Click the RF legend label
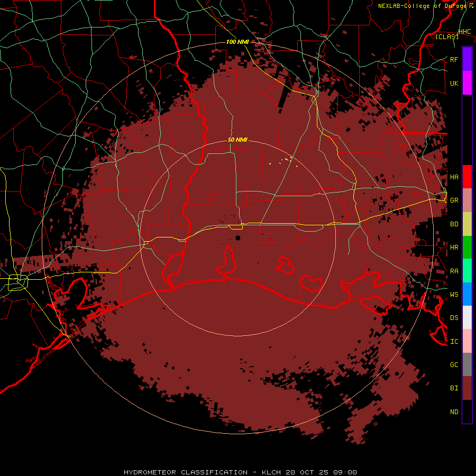This screenshot has width=476, height=476. click(454, 59)
